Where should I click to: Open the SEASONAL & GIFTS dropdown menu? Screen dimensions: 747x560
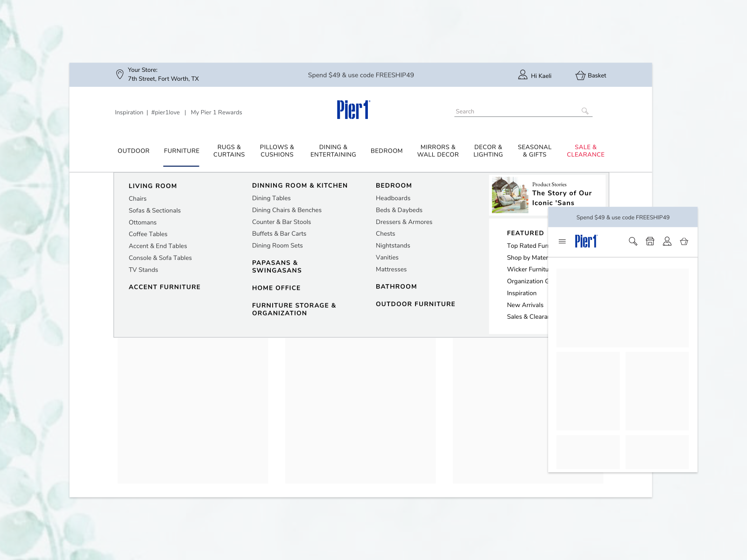pos(534,151)
